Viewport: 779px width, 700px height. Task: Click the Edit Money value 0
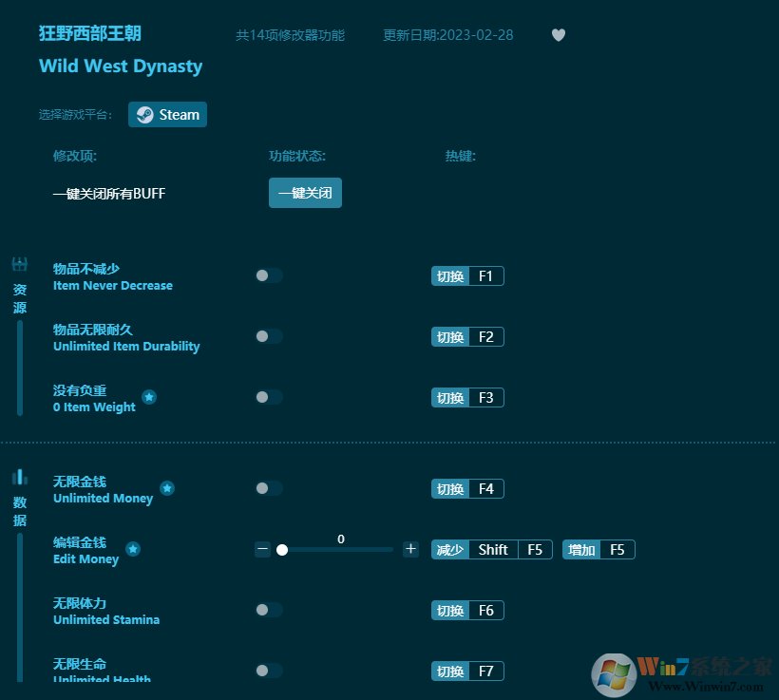pyautogui.click(x=341, y=539)
